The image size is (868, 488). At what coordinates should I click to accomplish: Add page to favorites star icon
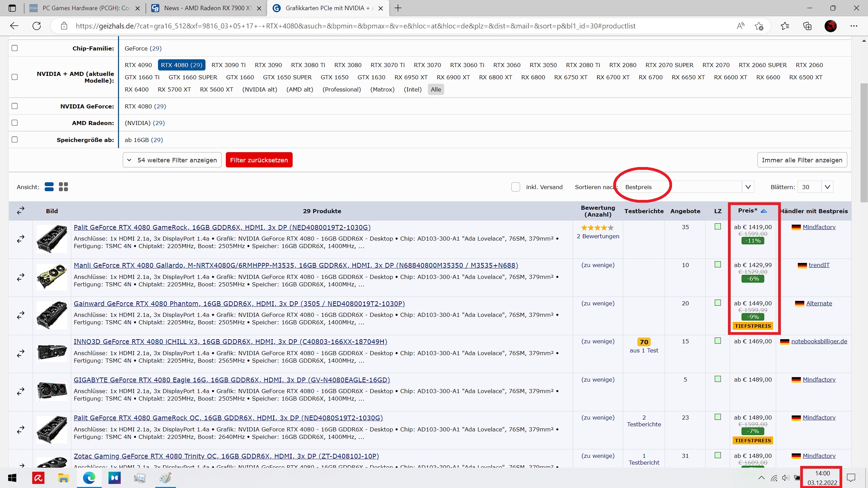coord(759,26)
